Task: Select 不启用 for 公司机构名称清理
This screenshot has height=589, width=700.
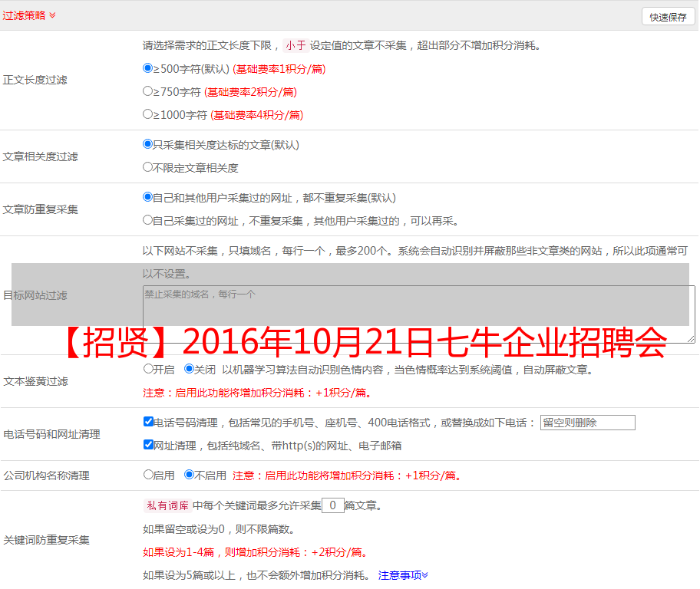Action: [x=189, y=474]
